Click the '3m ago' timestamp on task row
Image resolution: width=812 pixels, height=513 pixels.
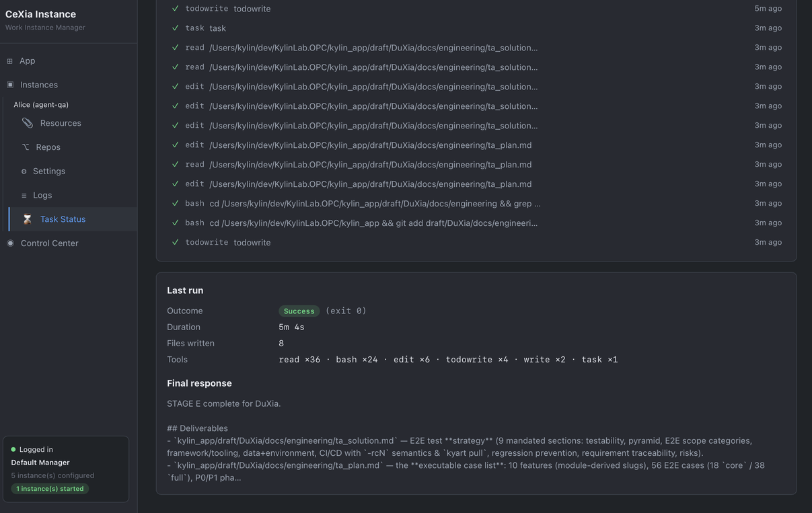click(768, 28)
